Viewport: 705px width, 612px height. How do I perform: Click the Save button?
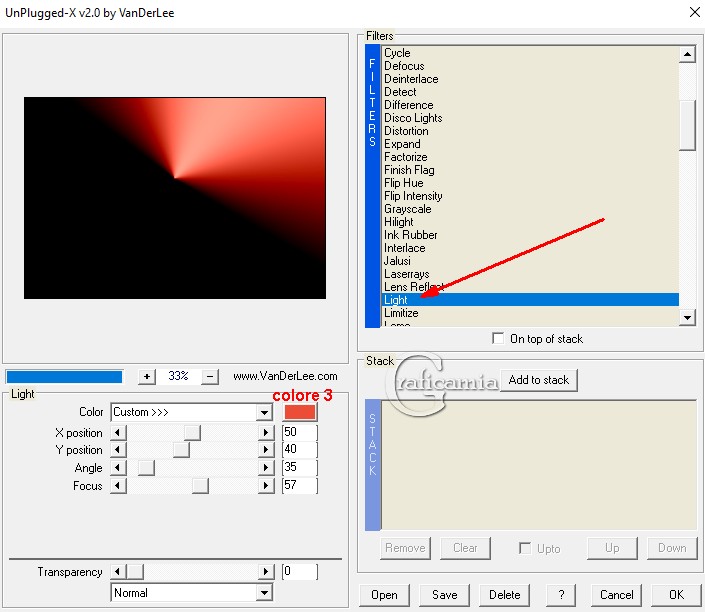(x=444, y=595)
